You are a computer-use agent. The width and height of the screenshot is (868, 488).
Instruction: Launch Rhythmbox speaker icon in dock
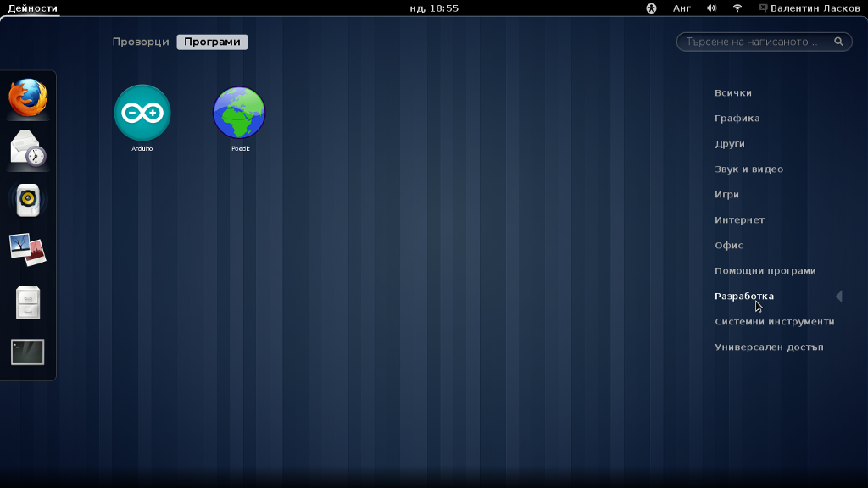pyautogui.click(x=28, y=200)
